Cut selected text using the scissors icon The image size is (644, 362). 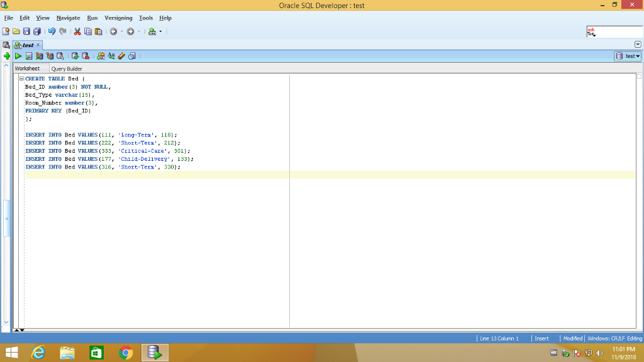pos(77,31)
